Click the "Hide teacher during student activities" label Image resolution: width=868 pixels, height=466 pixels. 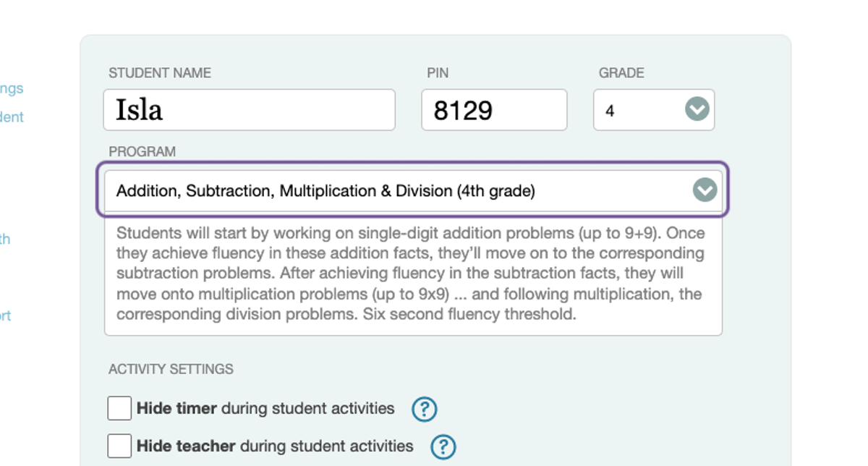(275, 446)
